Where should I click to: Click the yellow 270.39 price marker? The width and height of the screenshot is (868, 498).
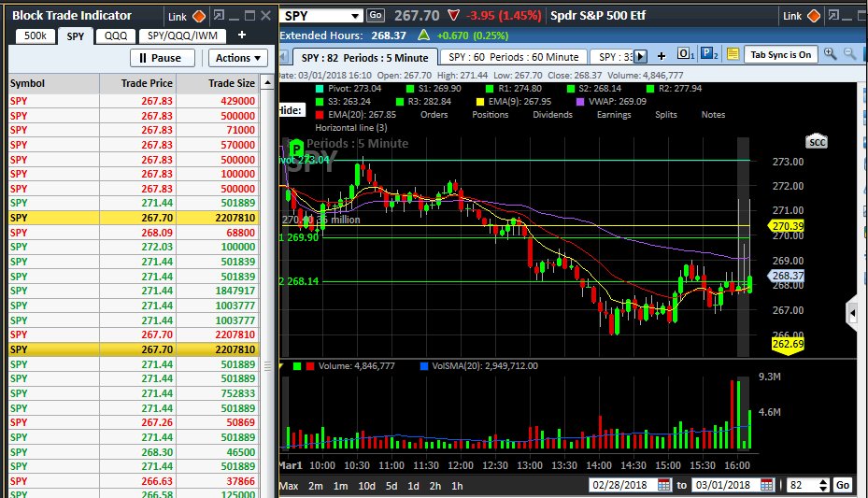pos(786,226)
